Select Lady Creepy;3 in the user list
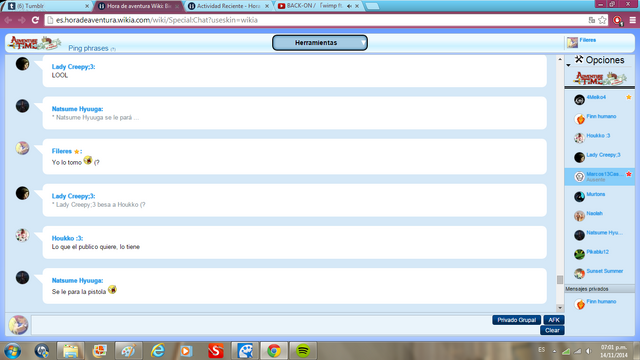This screenshot has height=360, width=640. click(603, 155)
